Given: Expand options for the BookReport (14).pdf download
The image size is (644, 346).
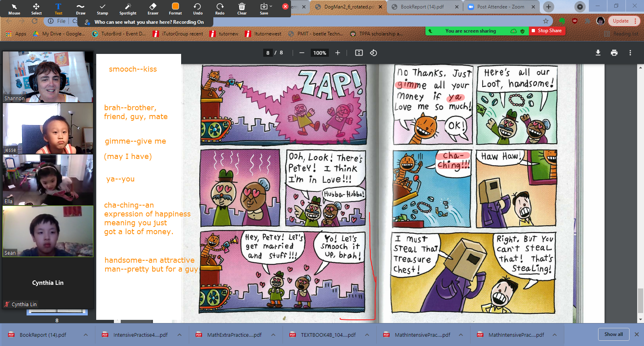Looking at the screenshot, I should (86, 335).
